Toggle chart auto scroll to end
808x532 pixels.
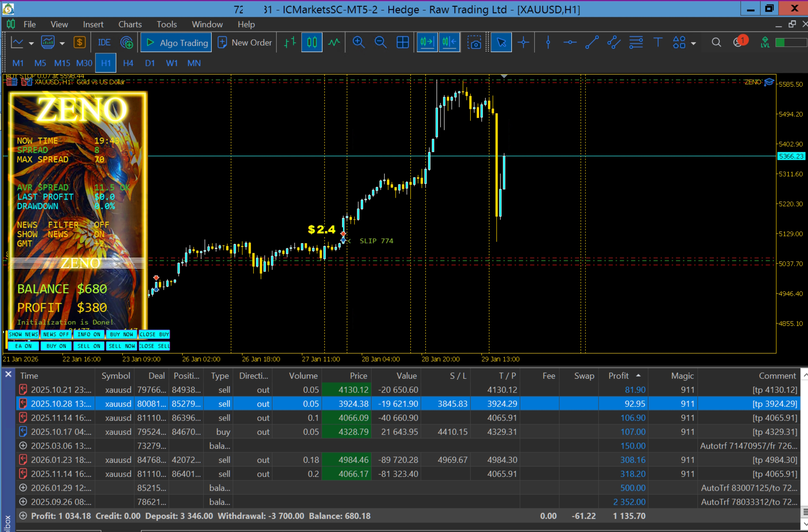point(427,42)
